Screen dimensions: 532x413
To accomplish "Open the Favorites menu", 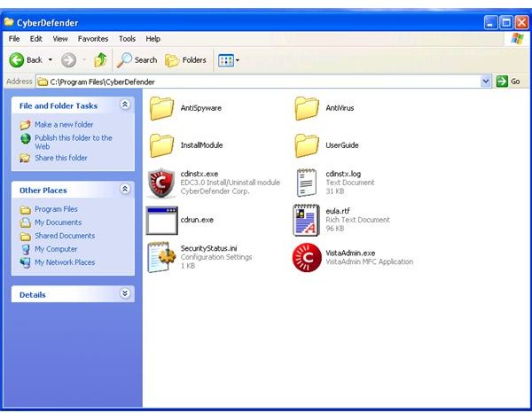I will pyautogui.click(x=93, y=39).
